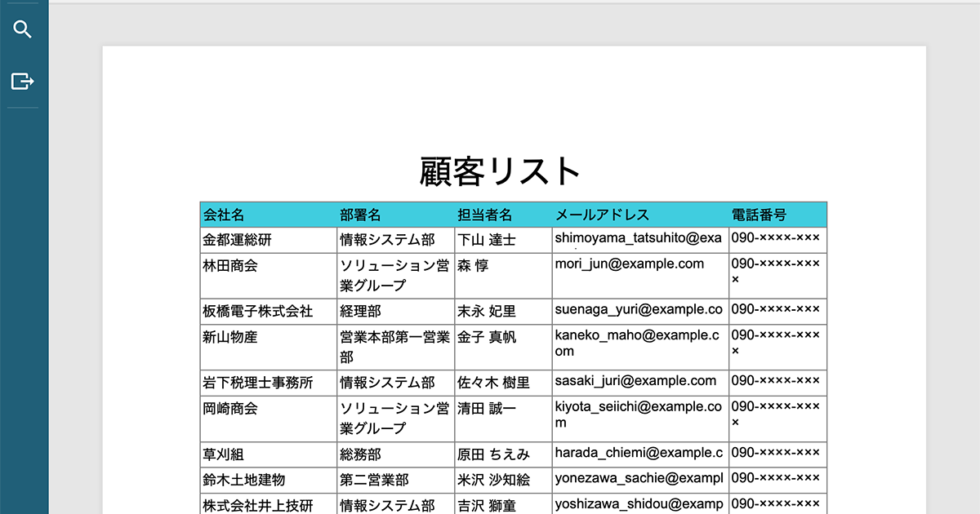Open the search tool in the sidebar
The image size is (980, 514).
(x=23, y=29)
